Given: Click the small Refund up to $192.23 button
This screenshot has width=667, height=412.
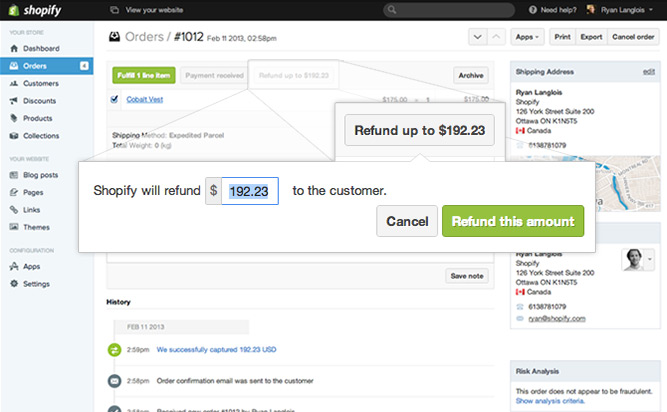Looking at the screenshot, I should click(294, 75).
